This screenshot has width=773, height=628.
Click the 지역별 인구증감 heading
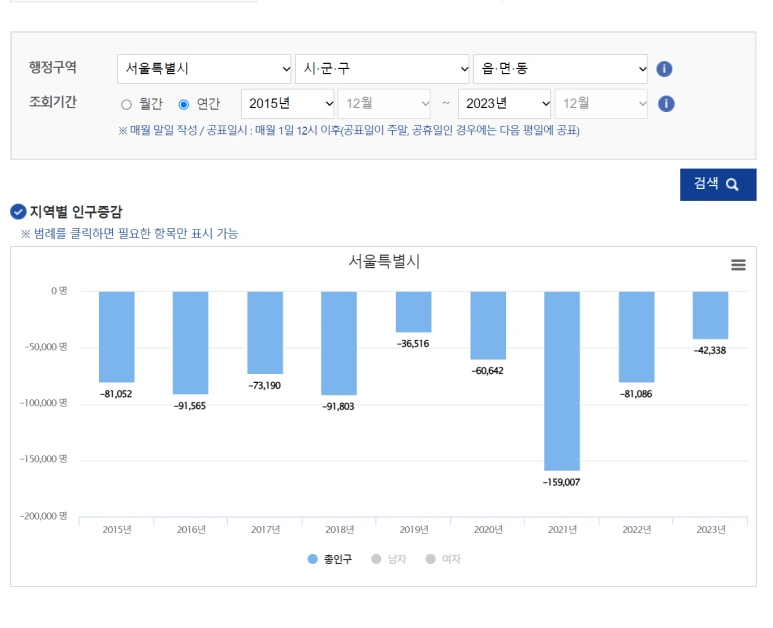[76, 212]
